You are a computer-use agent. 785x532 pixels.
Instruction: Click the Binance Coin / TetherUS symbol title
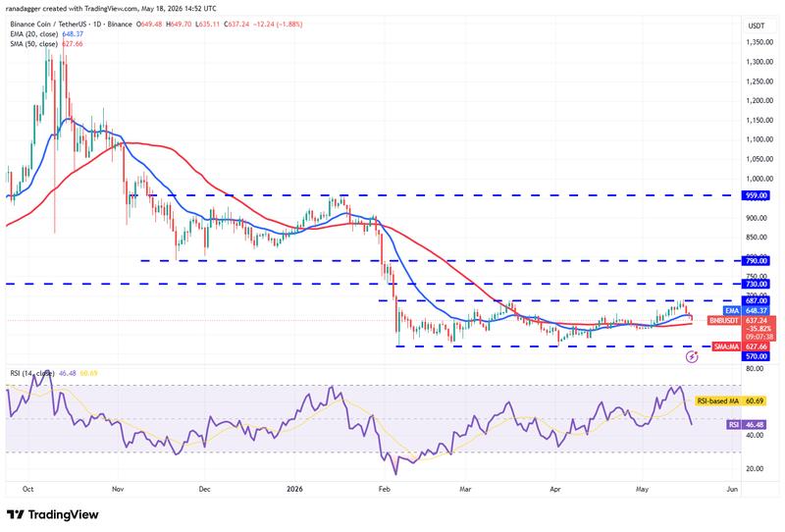pyautogui.click(x=50, y=24)
